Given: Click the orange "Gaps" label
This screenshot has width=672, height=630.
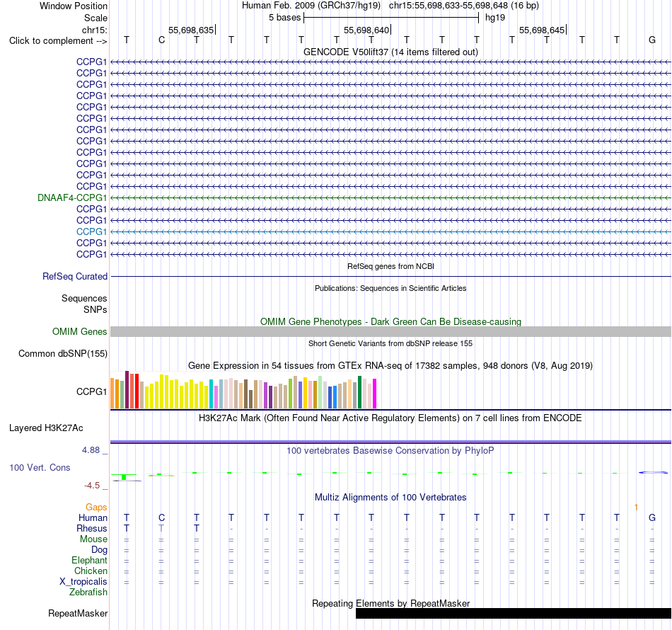Looking at the screenshot, I should coord(96,508).
